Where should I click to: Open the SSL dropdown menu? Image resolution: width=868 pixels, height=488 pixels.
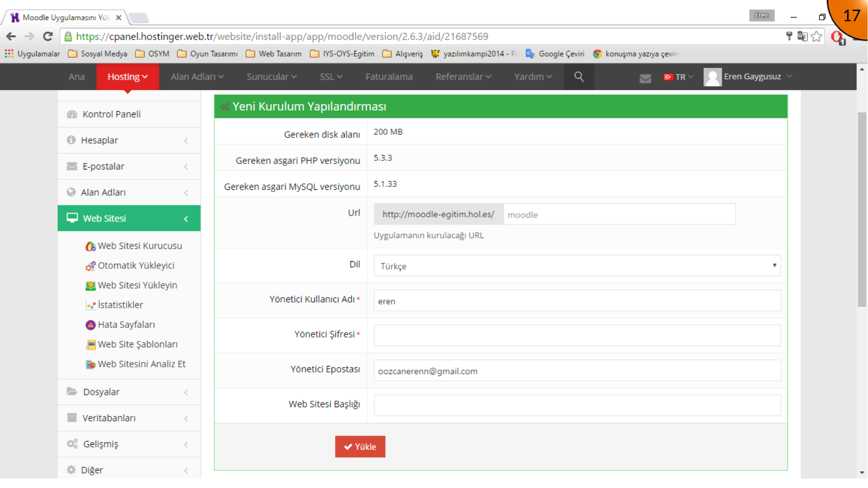coord(331,77)
